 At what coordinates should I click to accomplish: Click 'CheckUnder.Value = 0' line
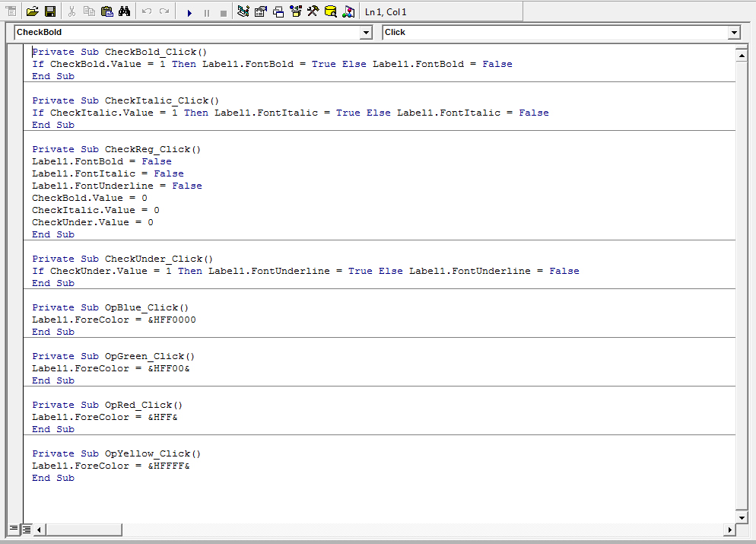point(93,222)
